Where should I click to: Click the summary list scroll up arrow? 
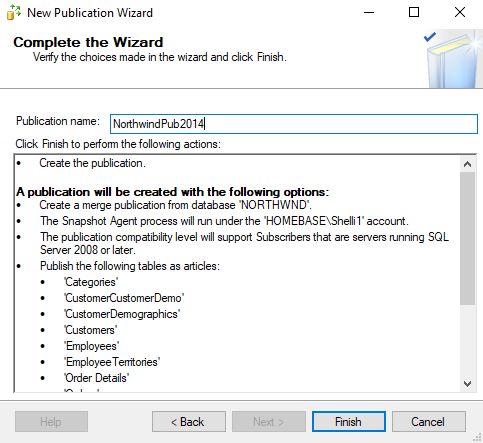point(467,164)
